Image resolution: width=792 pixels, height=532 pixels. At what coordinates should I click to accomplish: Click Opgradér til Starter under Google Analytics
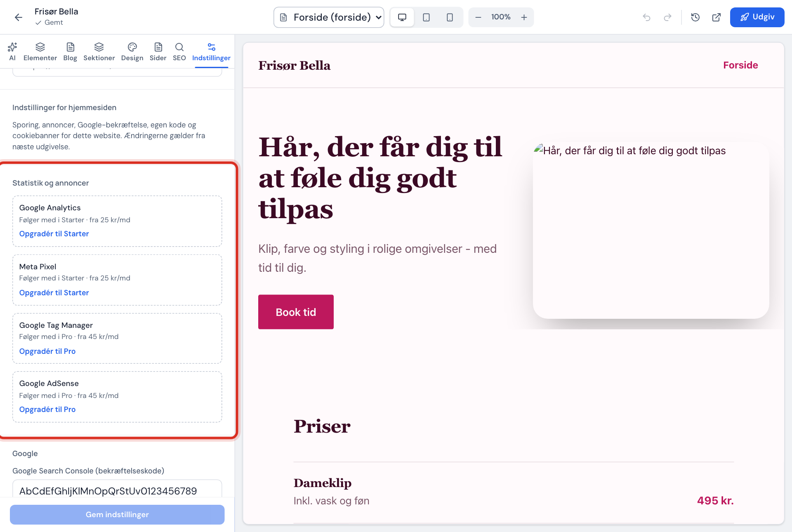point(54,234)
